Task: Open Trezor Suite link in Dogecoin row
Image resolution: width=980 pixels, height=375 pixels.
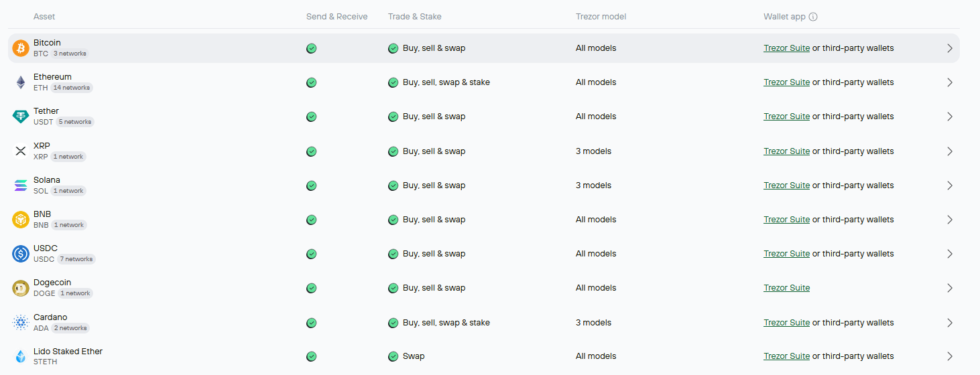Action: click(x=786, y=288)
